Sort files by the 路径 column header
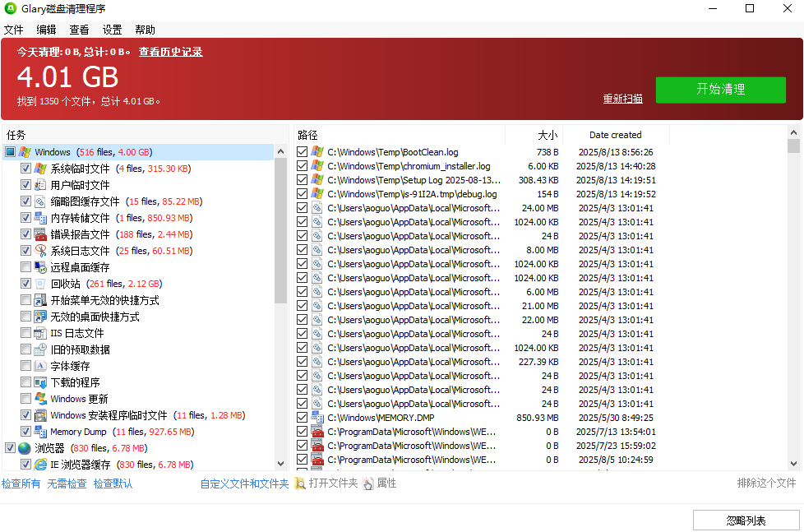The width and height of the screenshot is (804, 532). (x=400, y=135)
